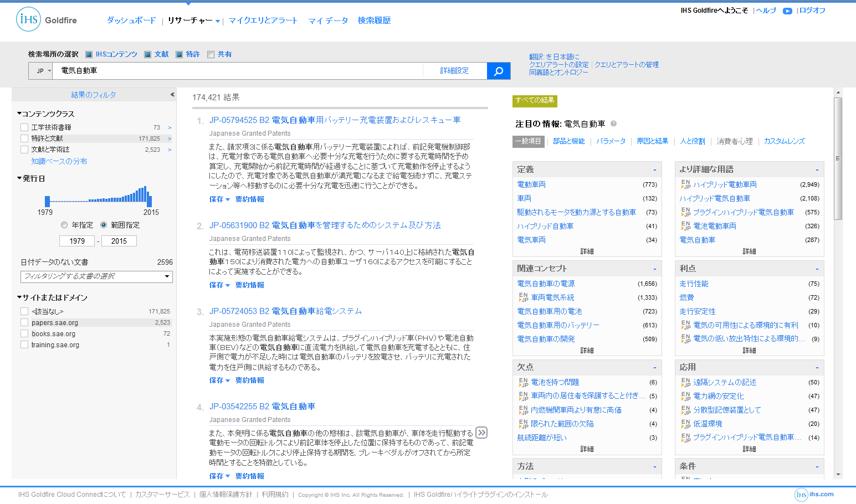The height and width of the screenshot is (504, 856).
Task: Click the magnifier search button
Action: [x=499, y=71]
